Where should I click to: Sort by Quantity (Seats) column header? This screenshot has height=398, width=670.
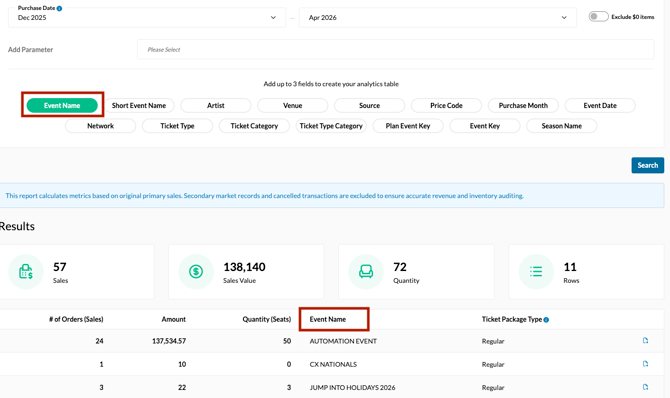(267, 319)
